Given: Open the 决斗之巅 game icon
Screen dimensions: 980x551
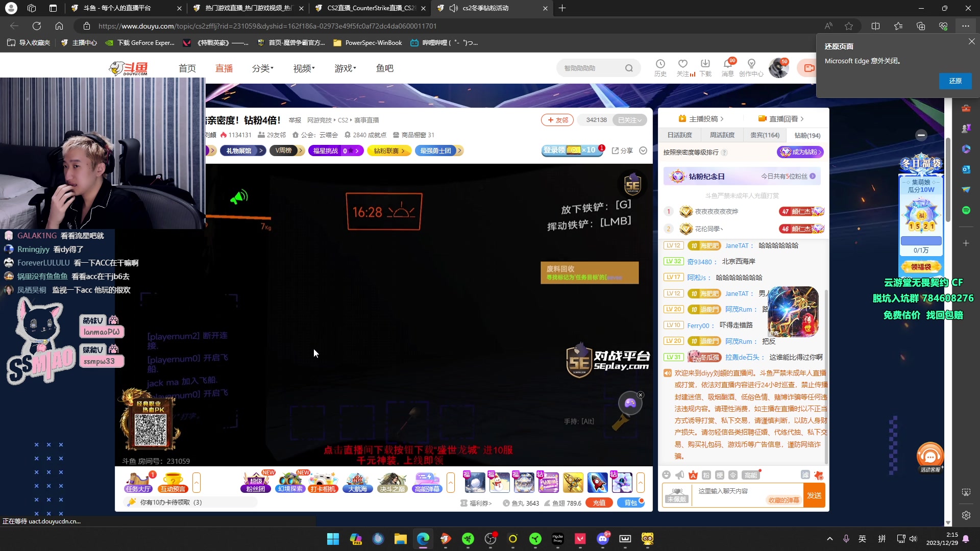Looking at the screenshot, I should [x=392, y=482].
